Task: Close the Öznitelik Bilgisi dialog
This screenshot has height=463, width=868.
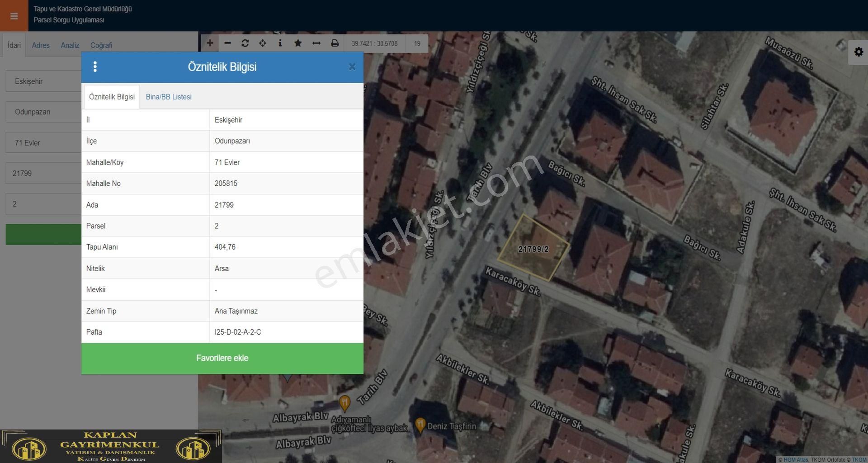Action: (x=352, y=67)
